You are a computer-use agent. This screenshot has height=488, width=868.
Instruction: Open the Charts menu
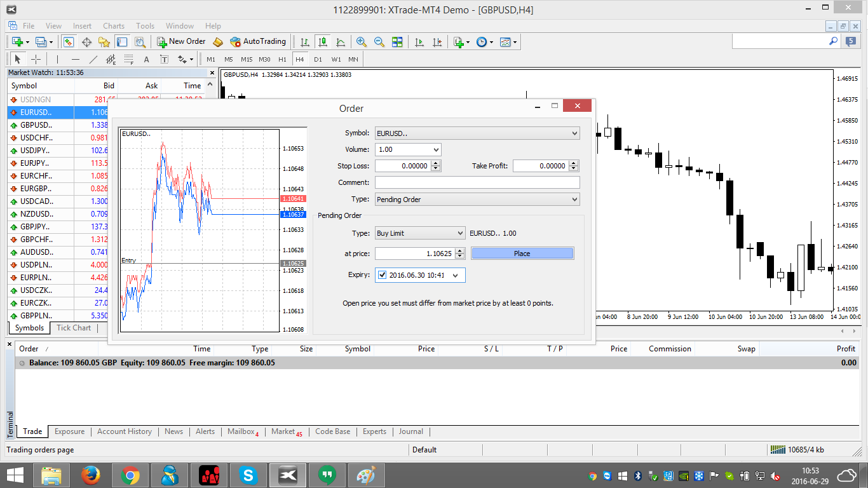click(x=114, y=26)
